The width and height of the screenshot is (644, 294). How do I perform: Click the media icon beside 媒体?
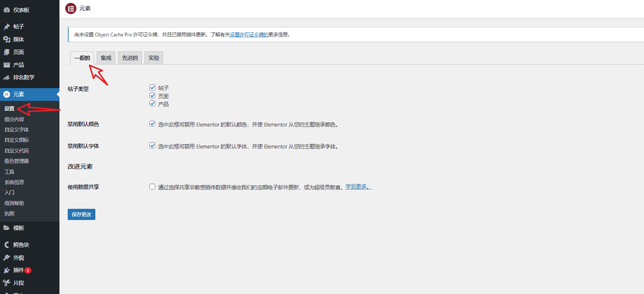pyautogui.click(x=7, y=39)
